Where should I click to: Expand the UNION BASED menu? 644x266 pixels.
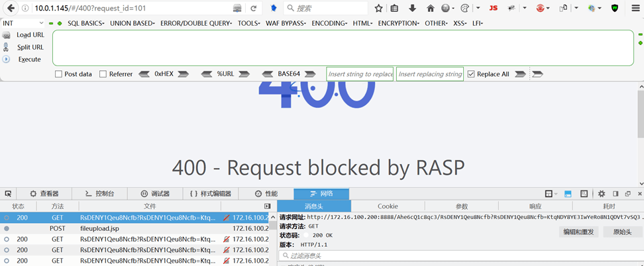(x=133, y=23)
